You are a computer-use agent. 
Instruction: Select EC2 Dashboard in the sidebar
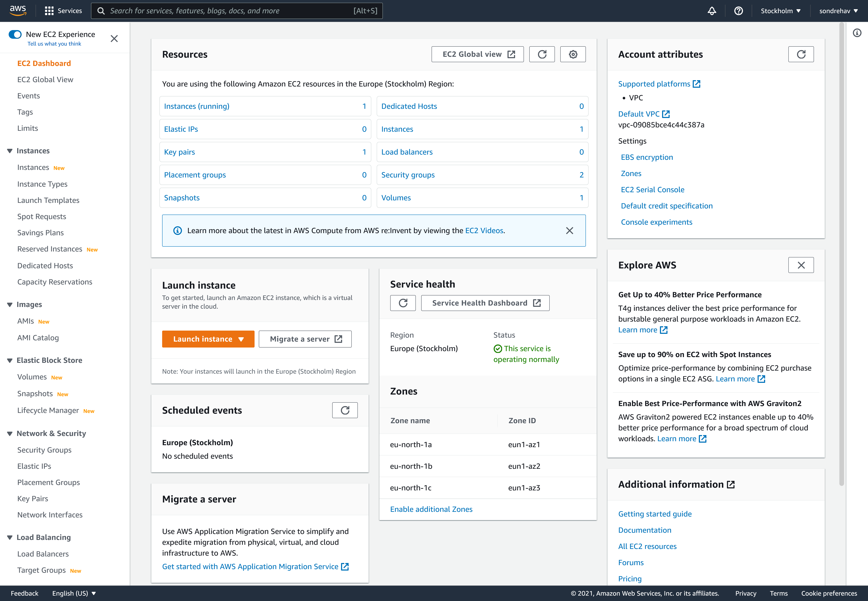(44, 63)
